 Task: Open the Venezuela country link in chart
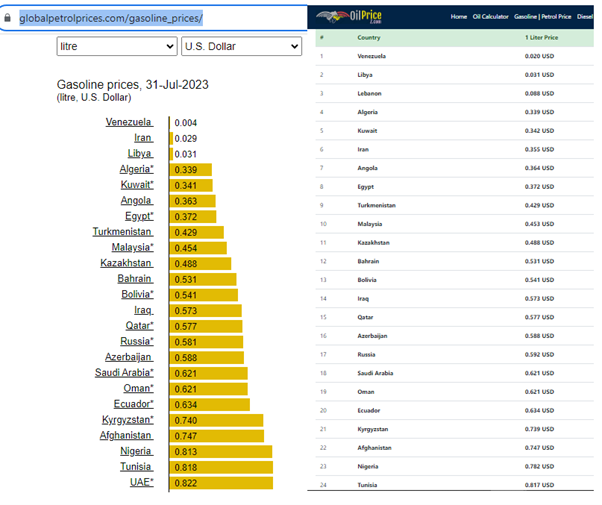point(129,122)
